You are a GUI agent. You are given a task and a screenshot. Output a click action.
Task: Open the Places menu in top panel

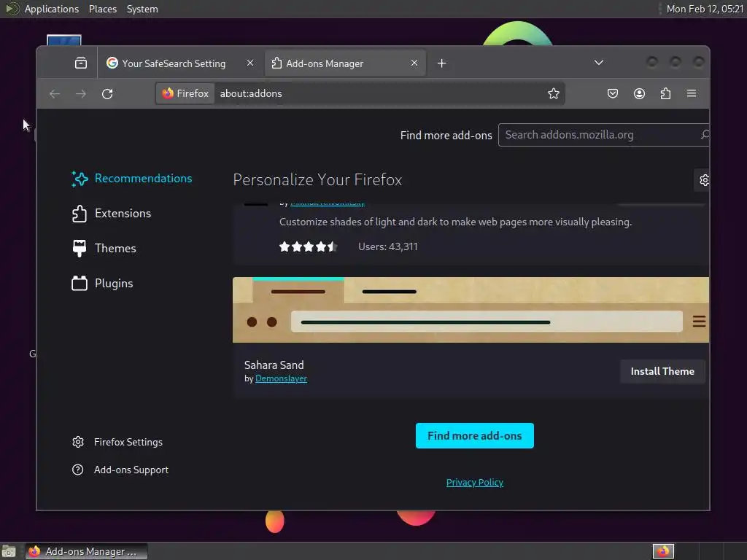103,9
